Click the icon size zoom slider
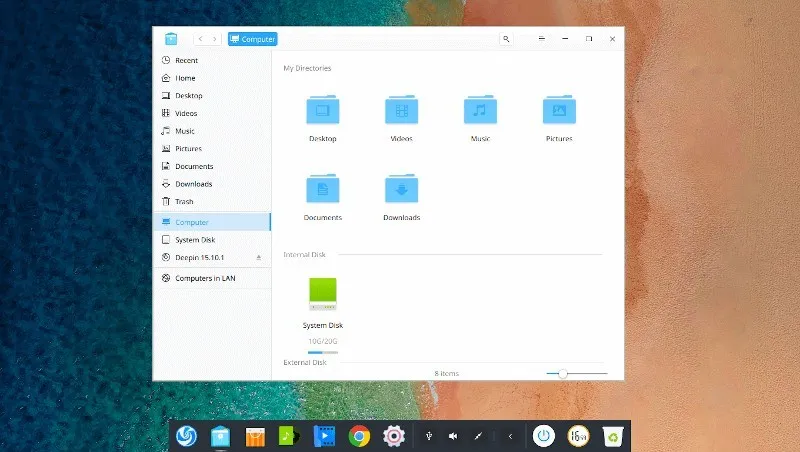Viewport: 800px width, 452px height. click(563, 373)
